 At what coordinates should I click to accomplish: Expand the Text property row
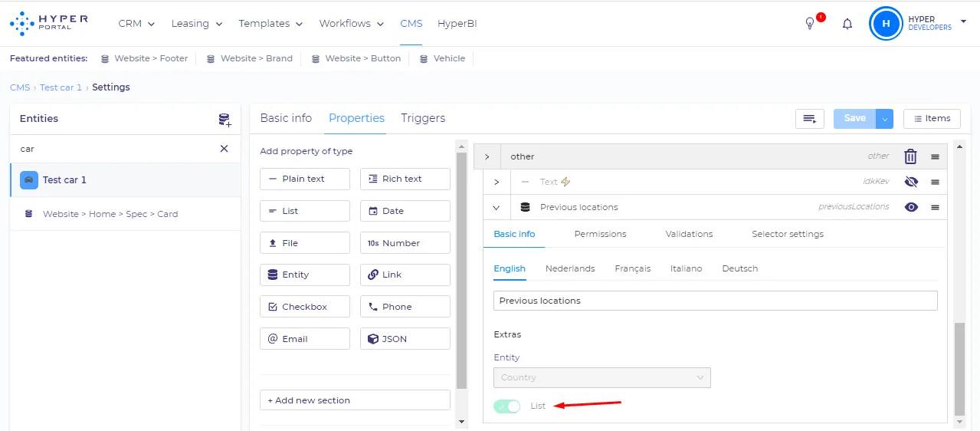click(x=497, y=182)
